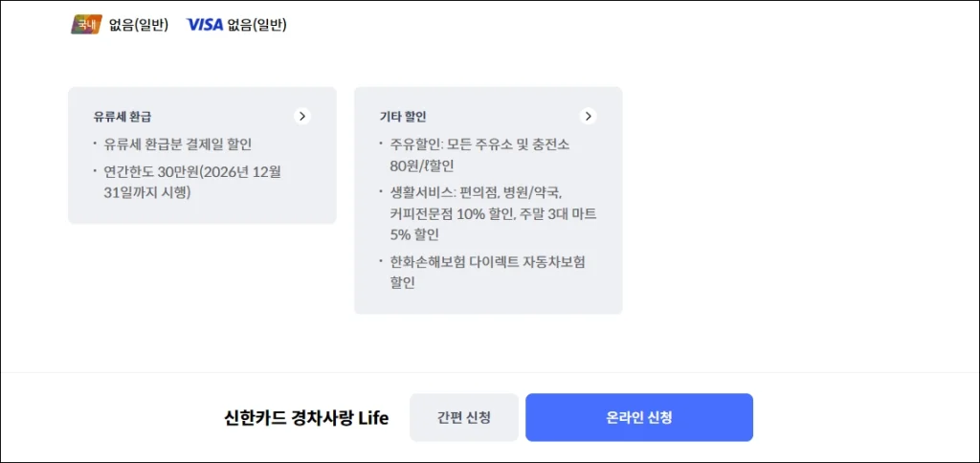Expand 기타 할인 details with chevron
Viewport: 980px width, 463px height.
coord(589,117)
